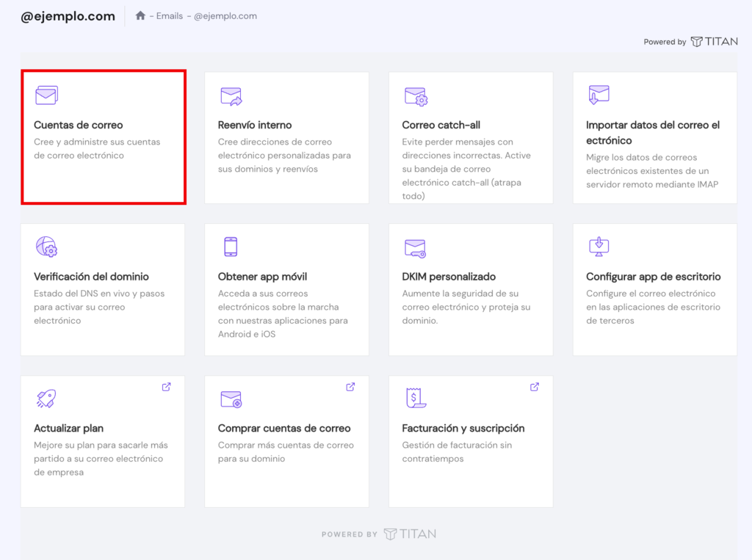Click the Obtener app móvil phone icon
This screenshot has width=752, height=560.
click(231, 247)
